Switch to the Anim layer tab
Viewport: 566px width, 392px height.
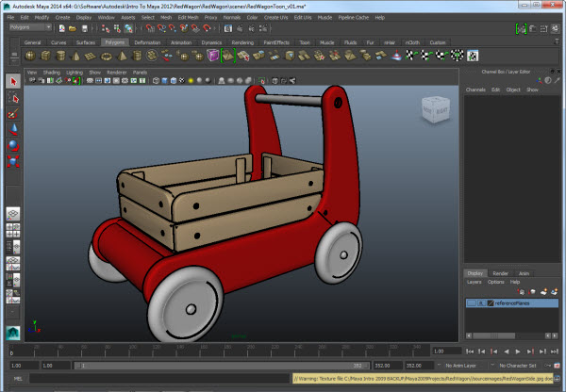[x=524, y=273]
